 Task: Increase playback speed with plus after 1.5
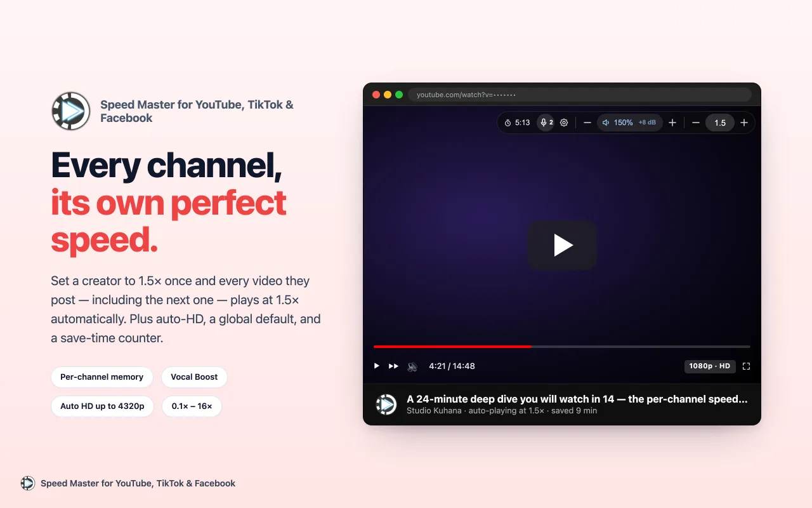click(744, 123)
